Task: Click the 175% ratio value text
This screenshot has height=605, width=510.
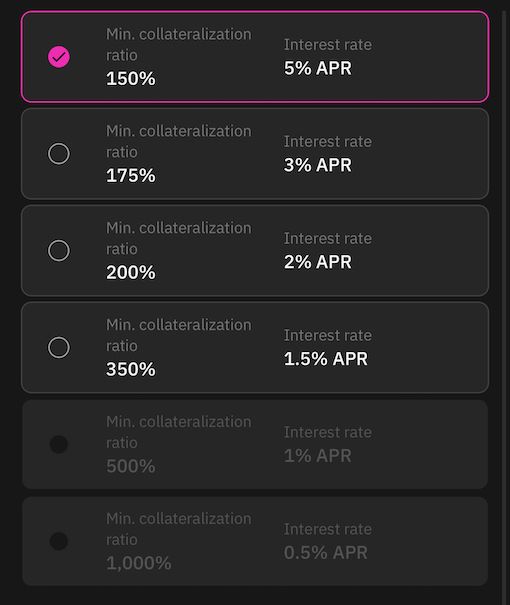Action: tap(131, 176)
